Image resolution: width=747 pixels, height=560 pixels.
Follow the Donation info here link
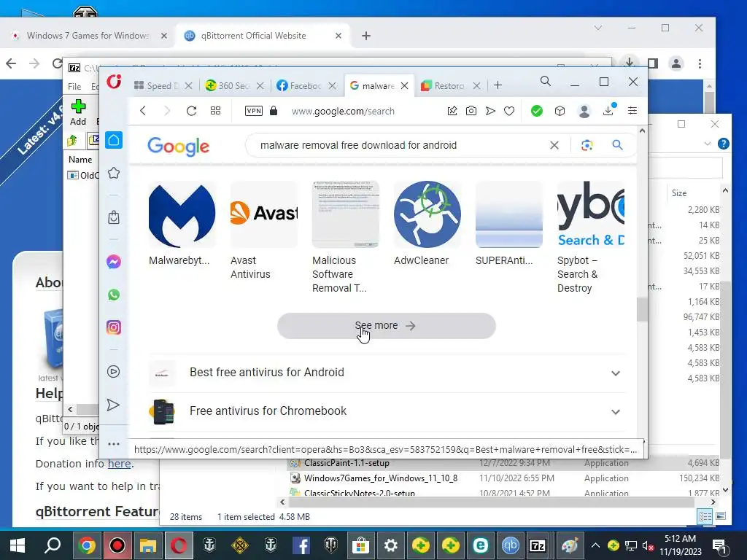[119, 464]
